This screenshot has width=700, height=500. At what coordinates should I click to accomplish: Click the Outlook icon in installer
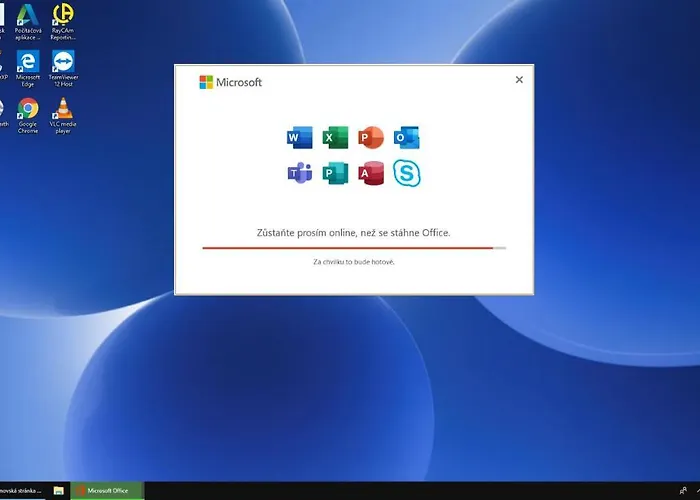(407, 138)
